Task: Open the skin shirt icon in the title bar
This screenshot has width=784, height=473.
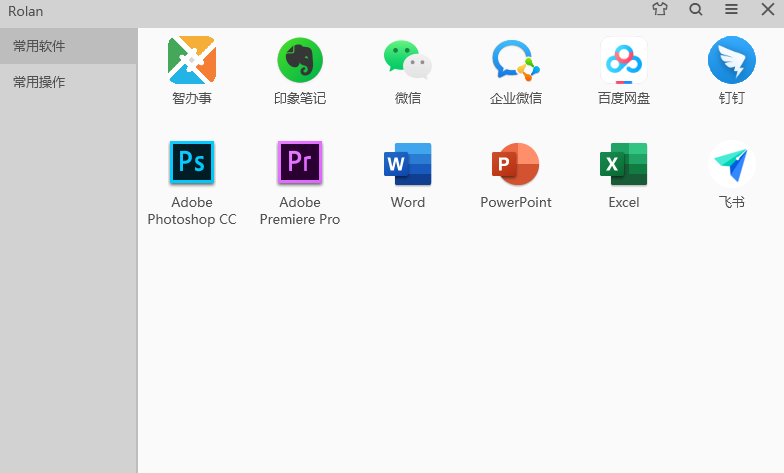Action: tap(660, 9)
